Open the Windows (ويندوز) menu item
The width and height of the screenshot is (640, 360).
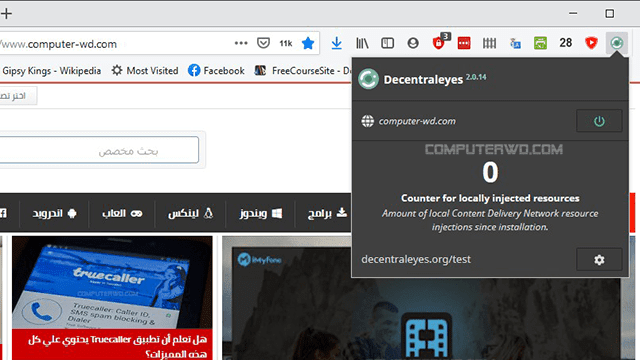pos(260,213)
